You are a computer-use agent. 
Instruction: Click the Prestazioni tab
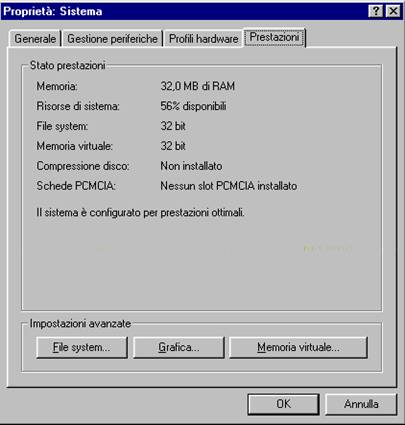tap(274, 37)
